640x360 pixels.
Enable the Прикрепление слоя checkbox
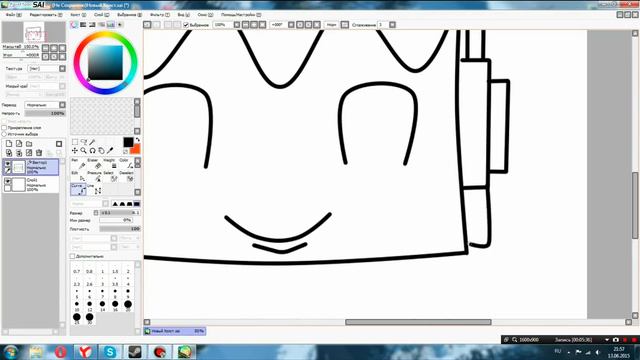4,128
